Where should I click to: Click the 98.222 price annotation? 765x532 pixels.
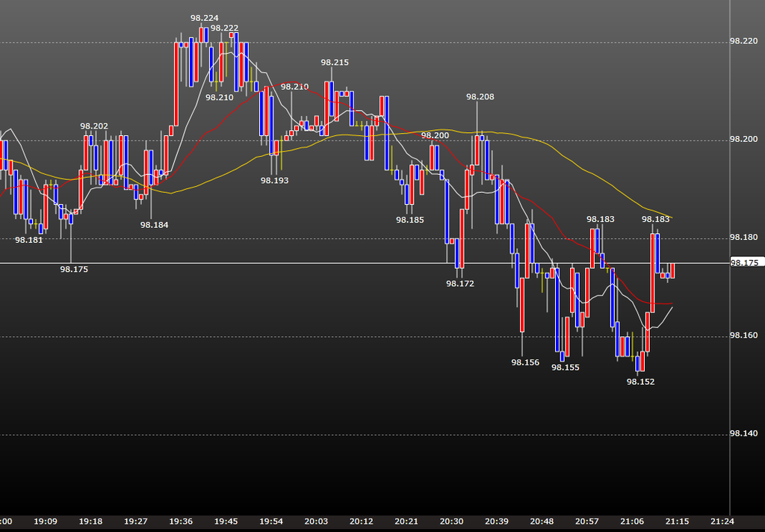click(x=224, y=28)
